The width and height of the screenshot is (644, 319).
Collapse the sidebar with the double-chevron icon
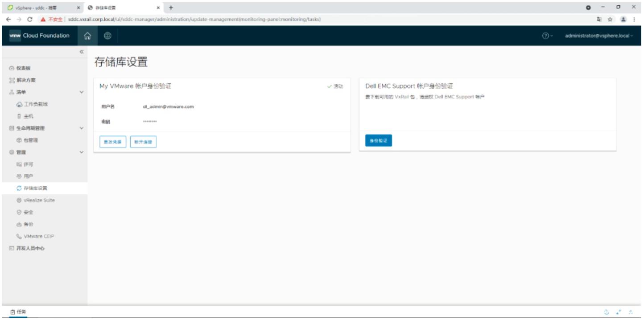tap(82, 52)
